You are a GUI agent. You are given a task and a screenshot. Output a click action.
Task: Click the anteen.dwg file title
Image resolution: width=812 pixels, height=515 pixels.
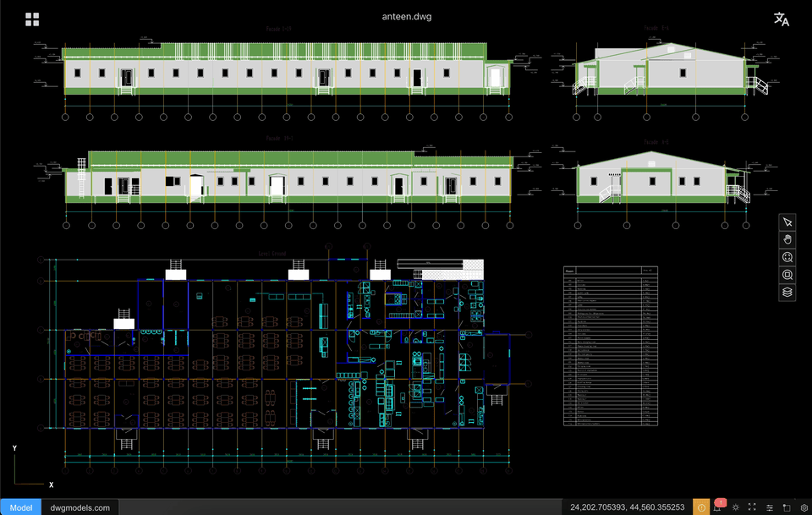[406, 15]
